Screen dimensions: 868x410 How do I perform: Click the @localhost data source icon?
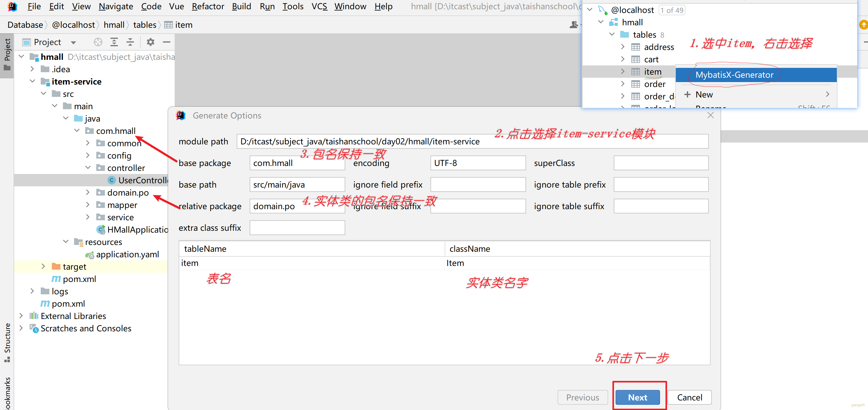(603, 10)
